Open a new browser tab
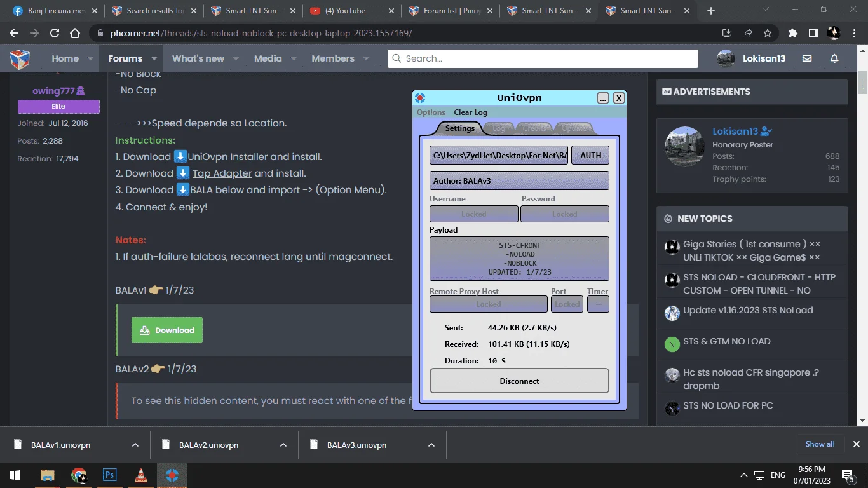Viewport: 868px width, 488px height. tap(711, 11)
